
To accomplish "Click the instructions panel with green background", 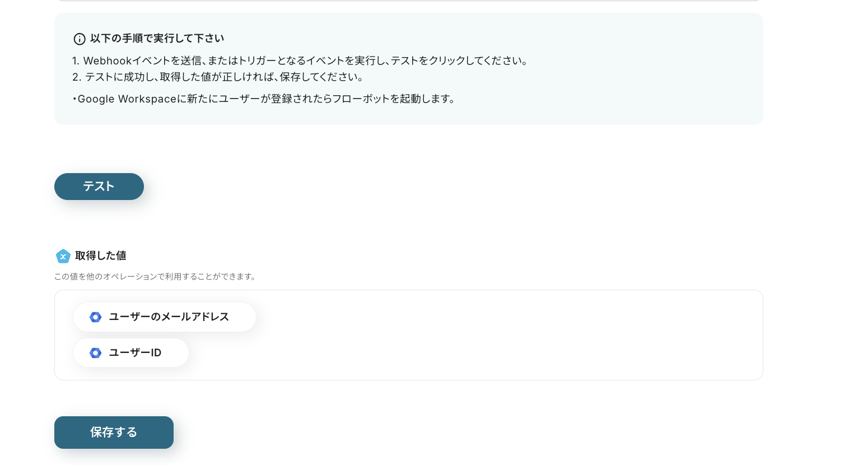I will tap(409, 68).
